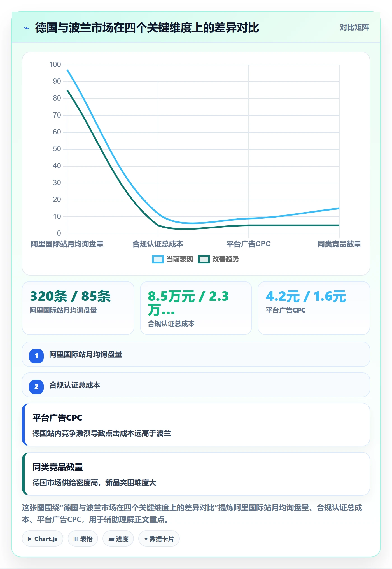
Task: Click the chart x-axis label 平台广告CPC
Action: [249, 244]
